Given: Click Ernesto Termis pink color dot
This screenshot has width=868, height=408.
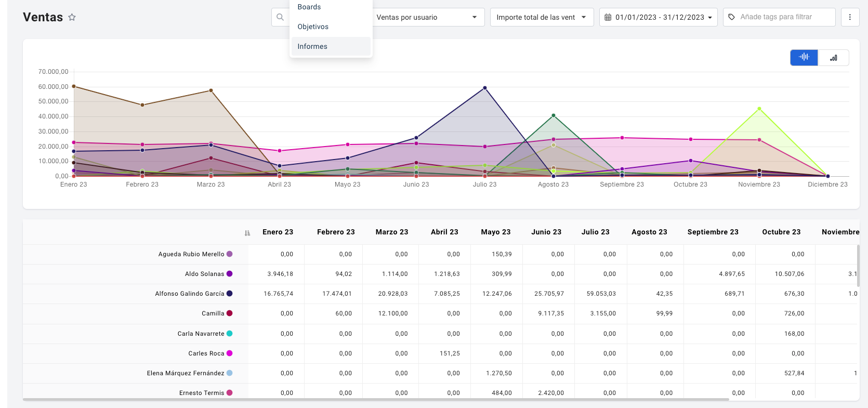Looking at the screenshot, I should pos(230,393).
